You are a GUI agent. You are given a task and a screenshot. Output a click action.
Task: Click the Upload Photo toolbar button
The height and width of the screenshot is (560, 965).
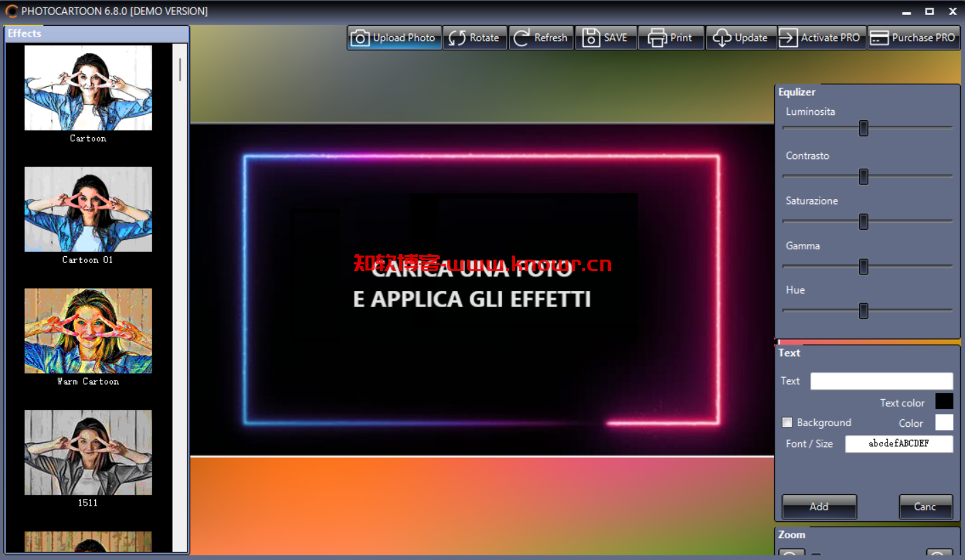click(394, 38)
